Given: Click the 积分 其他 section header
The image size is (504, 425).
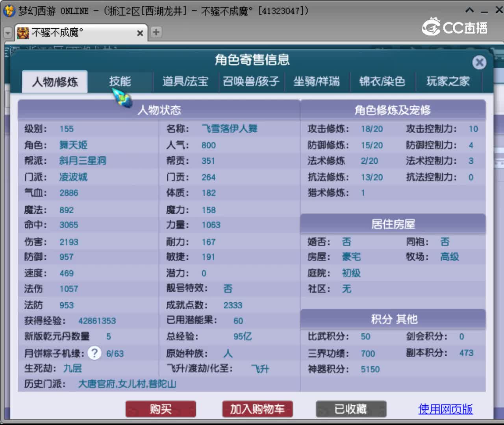Looking at the screenshot, I should click(x=393, y=319).
